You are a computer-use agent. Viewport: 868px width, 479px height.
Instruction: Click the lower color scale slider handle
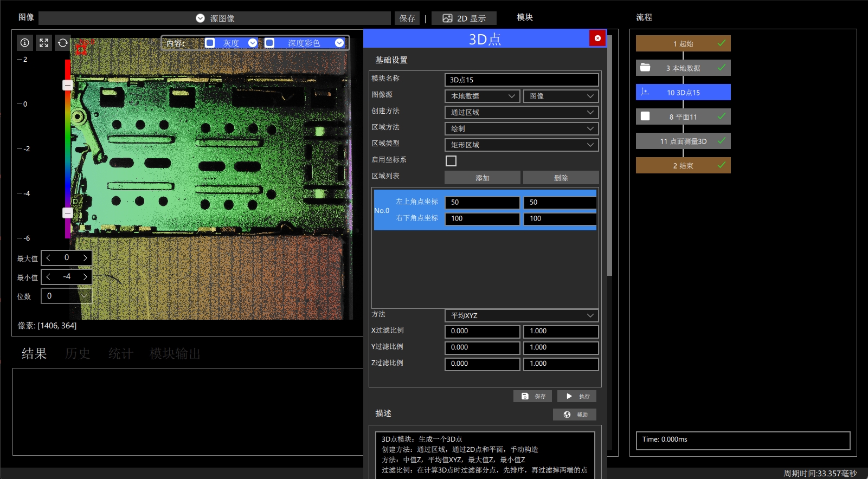67,213
